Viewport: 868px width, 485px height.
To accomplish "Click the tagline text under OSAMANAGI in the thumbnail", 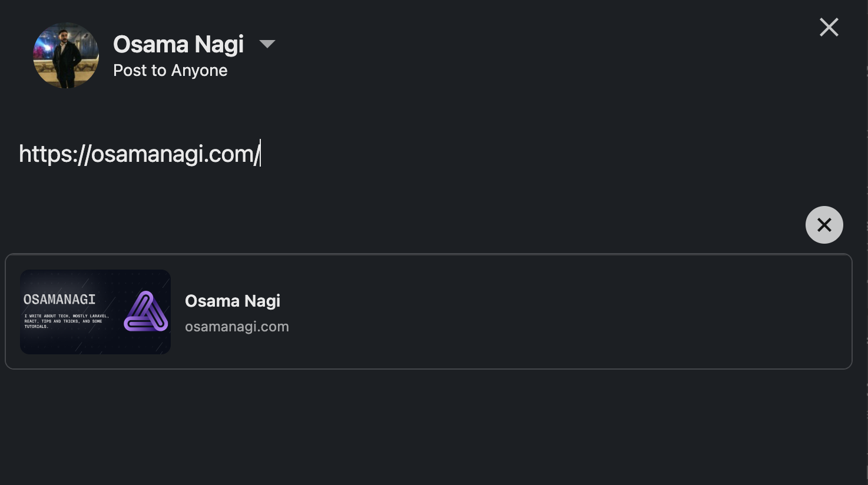I will coord(67,321).
